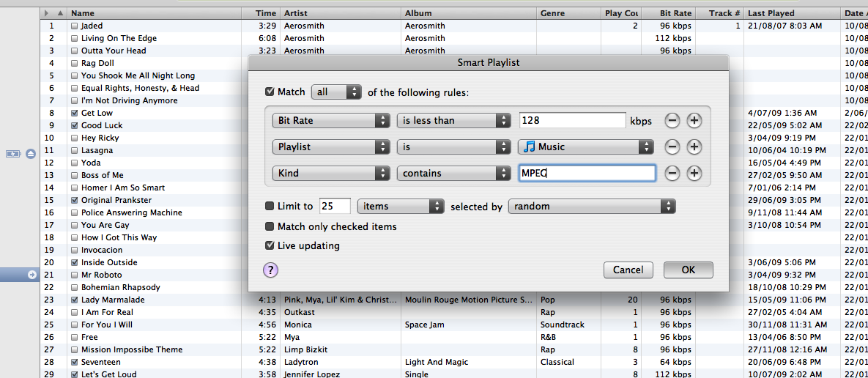Remove the Kind rule with minus

[x=672, y=173]
